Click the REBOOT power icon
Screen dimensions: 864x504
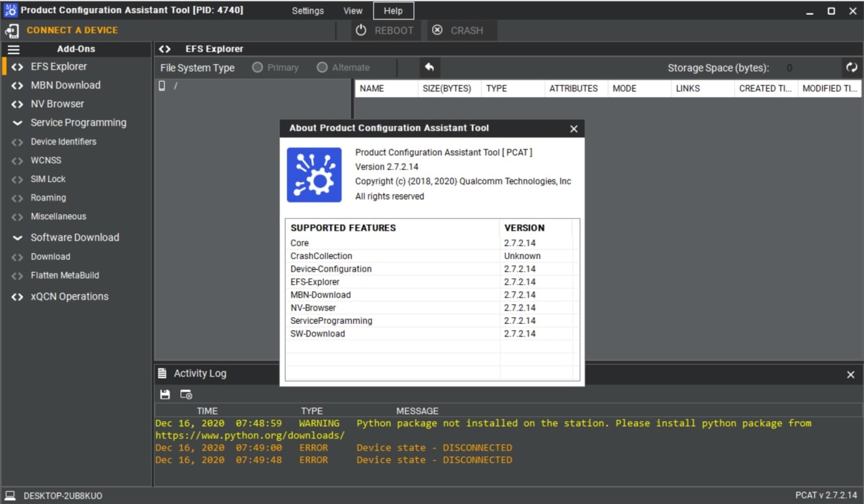click(361, 30)
